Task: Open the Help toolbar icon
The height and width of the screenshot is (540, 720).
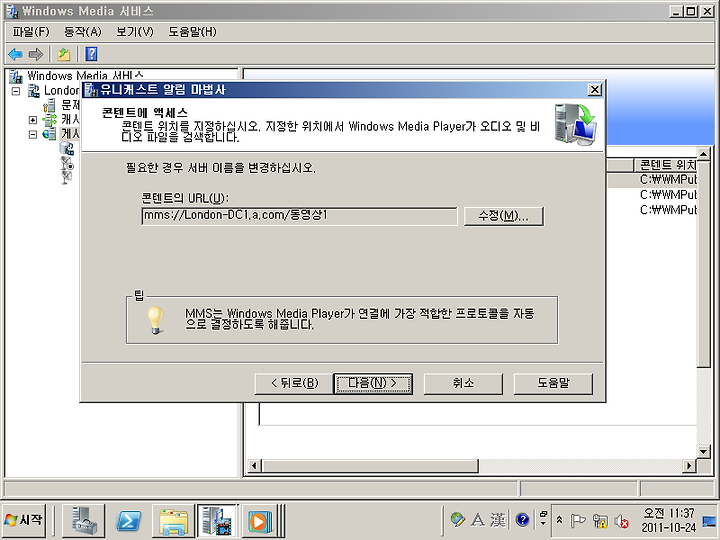Action: click(x=91, y=54)
